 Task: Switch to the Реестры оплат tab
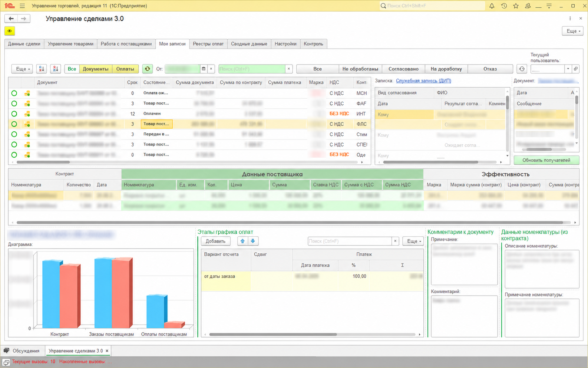[x=208, y=44]
